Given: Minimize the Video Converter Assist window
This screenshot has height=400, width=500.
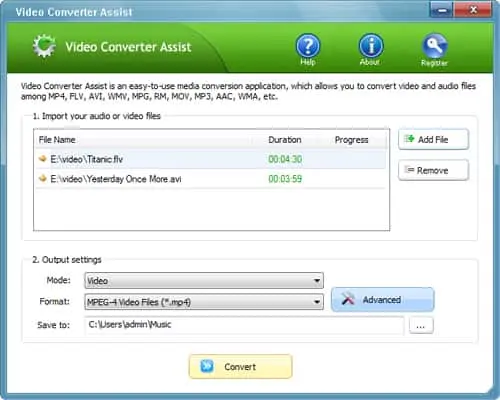Looking at the screenshot, I should click(441, 10).
